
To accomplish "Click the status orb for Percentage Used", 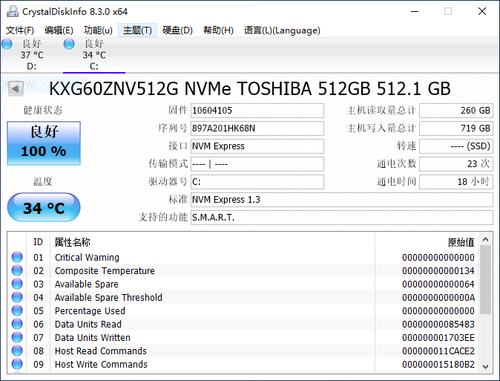I will (x=17, y=310).
